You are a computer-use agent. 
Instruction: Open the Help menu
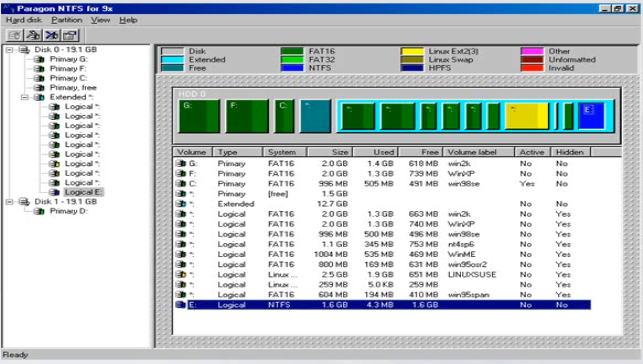[128, 20]
